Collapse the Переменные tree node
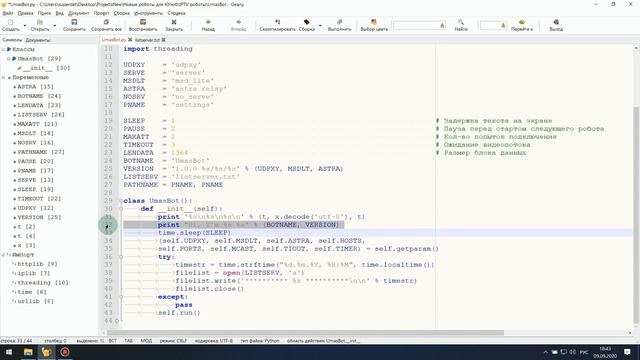The width and height of the screenshot is (640, 360). click(x=3, y=78)
